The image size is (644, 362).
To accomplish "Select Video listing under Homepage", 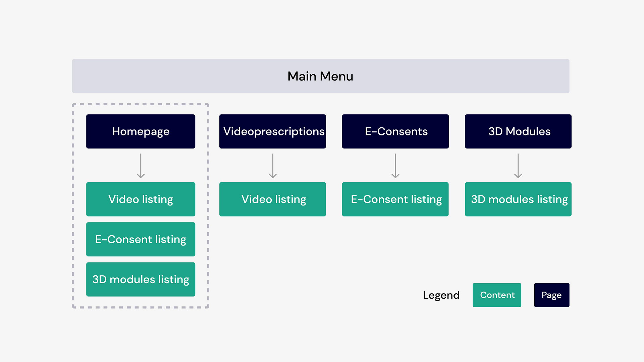I will (141, 199).
